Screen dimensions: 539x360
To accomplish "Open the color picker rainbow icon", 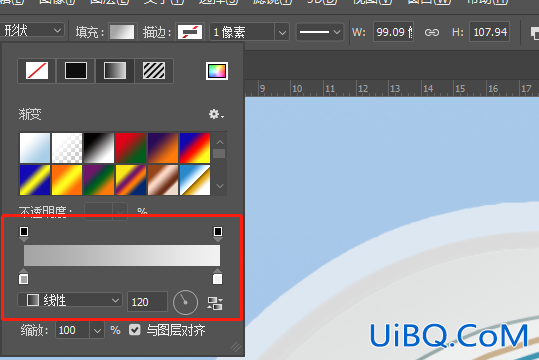I will [x=217, y=71].
